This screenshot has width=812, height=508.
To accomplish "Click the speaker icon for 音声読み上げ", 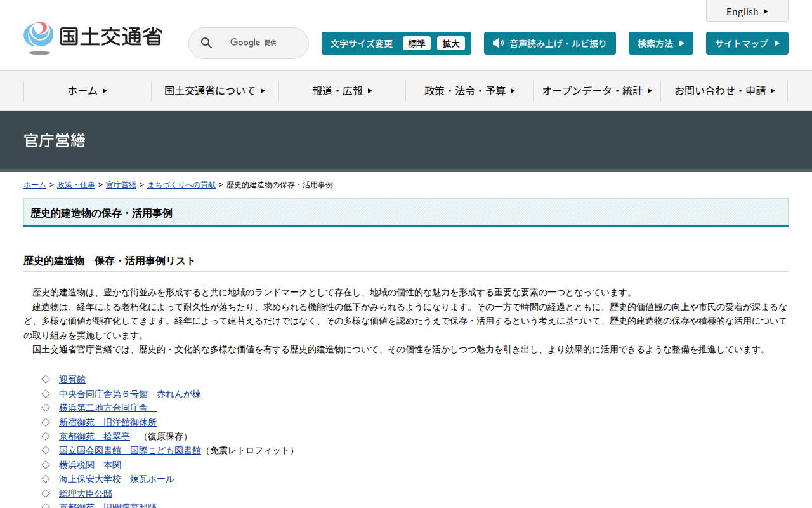I will pos(498,43).
